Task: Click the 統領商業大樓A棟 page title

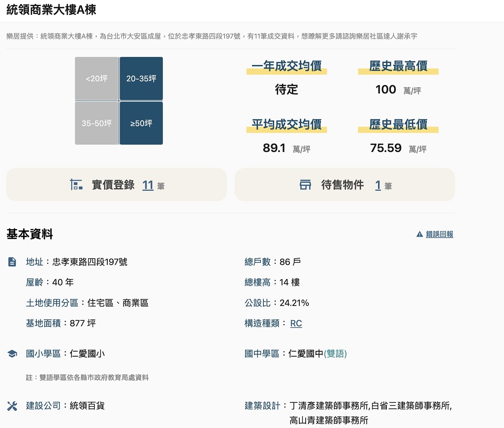Action: [51, 10]
